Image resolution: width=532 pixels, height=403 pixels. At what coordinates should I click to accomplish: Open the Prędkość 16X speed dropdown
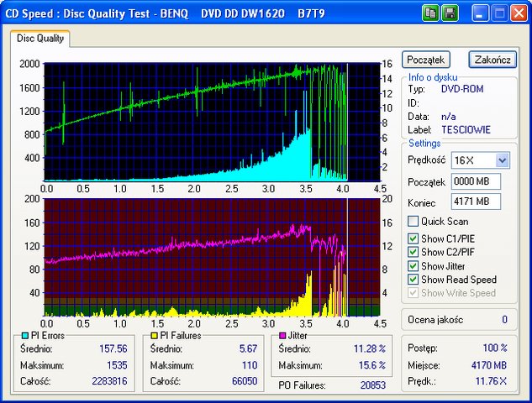pos(502,160)
